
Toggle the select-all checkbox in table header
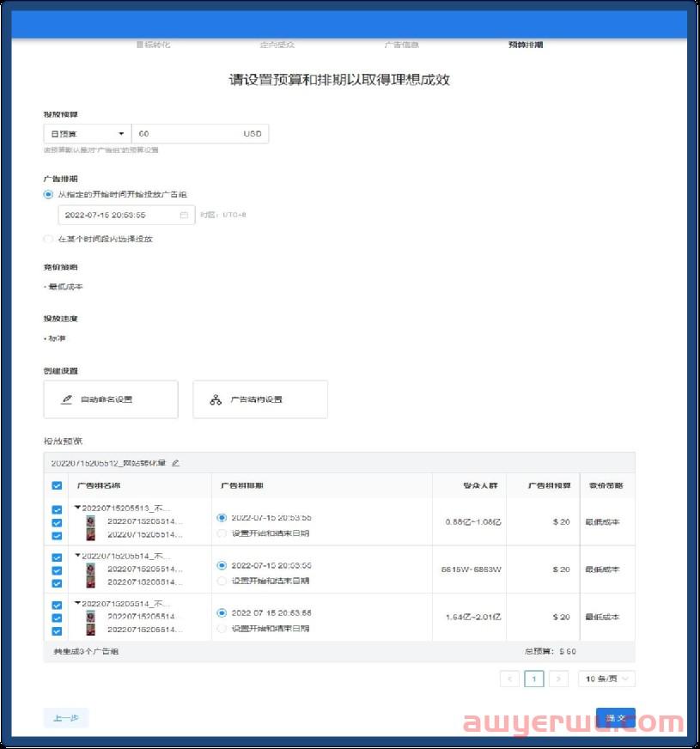tap(57, 485)
